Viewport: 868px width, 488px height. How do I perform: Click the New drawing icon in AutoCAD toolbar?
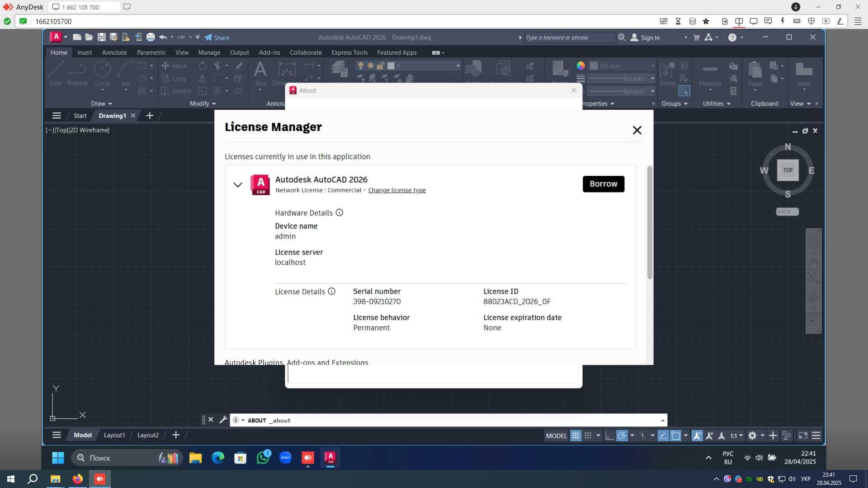pyautogui.click(x=77, y=38)
